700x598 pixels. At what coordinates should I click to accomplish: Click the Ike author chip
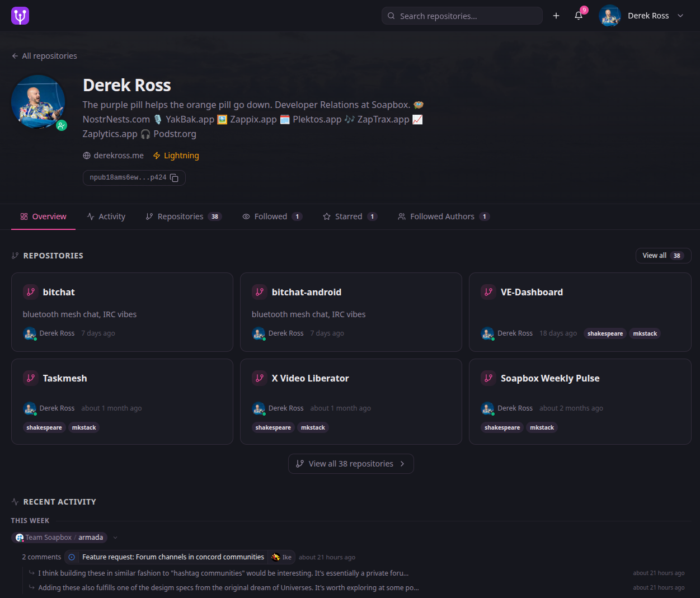pos(281,557)
